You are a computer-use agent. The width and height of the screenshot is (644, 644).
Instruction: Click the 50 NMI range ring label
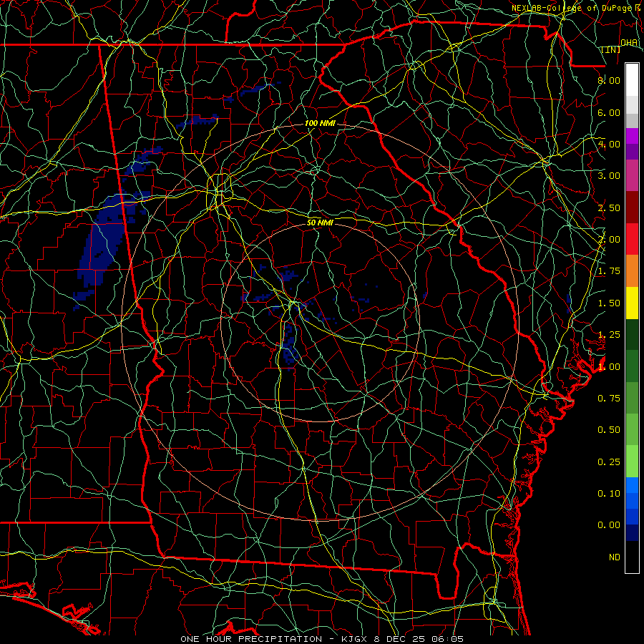click(x=320, y=223)
